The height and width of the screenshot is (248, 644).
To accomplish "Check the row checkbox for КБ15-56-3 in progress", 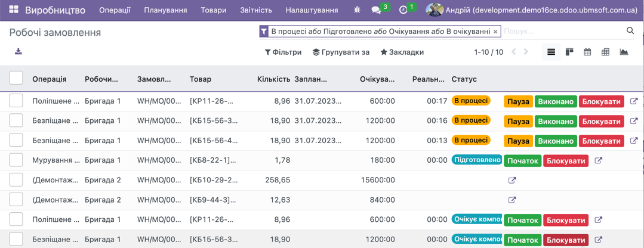I will (x=16, y=120).
